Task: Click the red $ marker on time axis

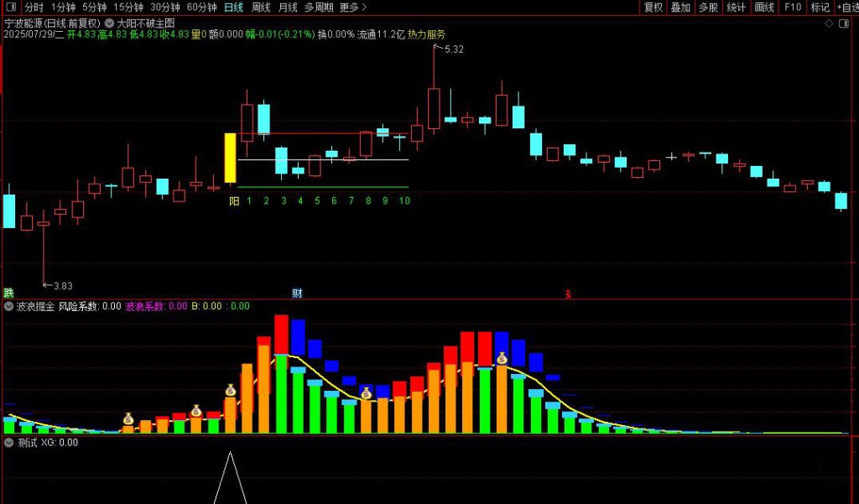Action: [568, 294]
